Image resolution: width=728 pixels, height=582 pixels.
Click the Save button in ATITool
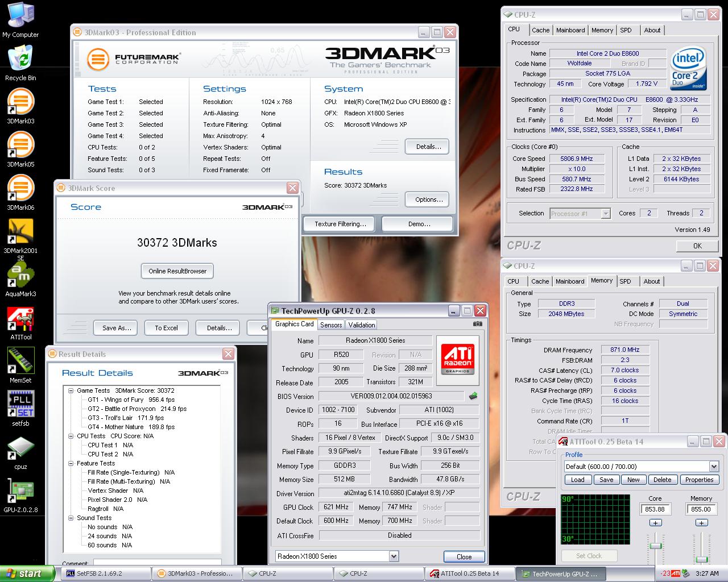click(606, 480)
